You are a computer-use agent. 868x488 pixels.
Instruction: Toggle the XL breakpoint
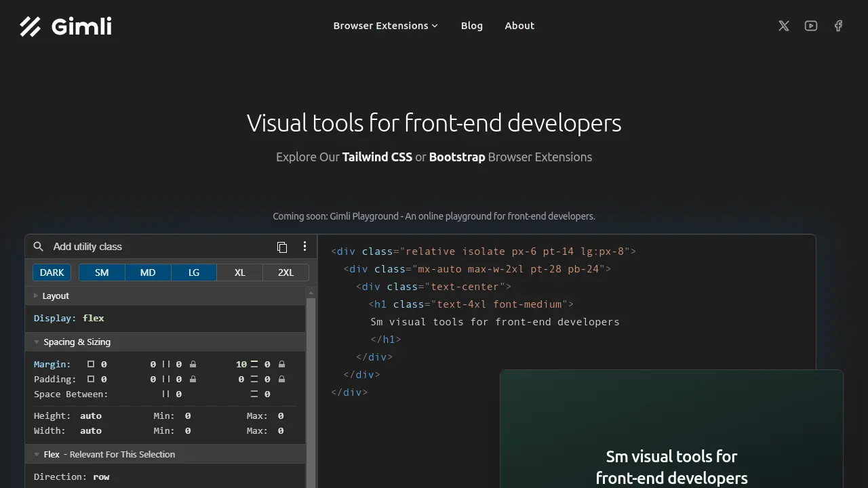(x=240, y=272)
